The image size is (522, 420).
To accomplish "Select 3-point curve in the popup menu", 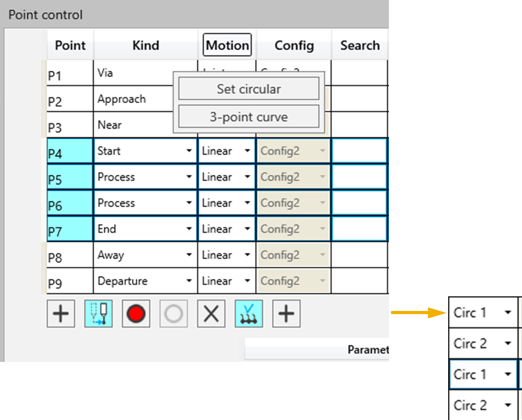I will 249,117.
